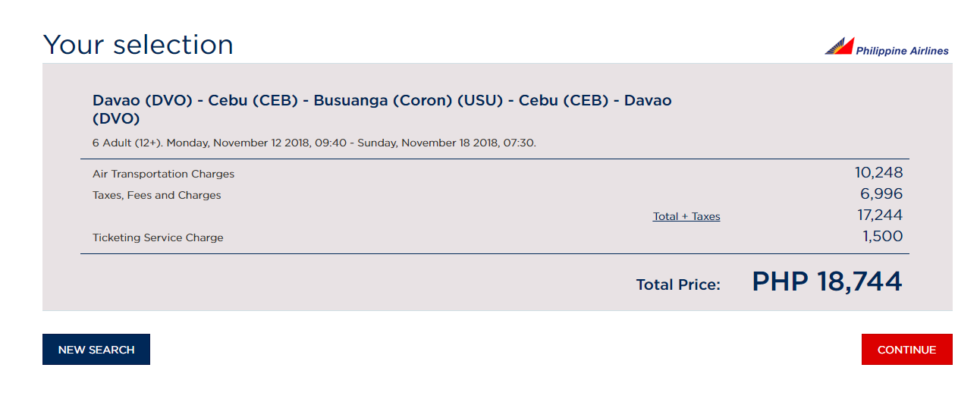Select the Air Transportation Charges label

click(163, 174)
